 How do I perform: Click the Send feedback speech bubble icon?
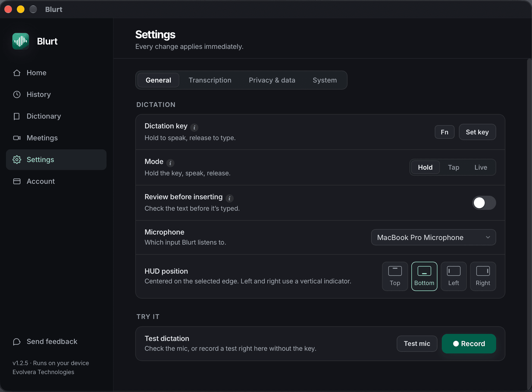click(17, 342)
